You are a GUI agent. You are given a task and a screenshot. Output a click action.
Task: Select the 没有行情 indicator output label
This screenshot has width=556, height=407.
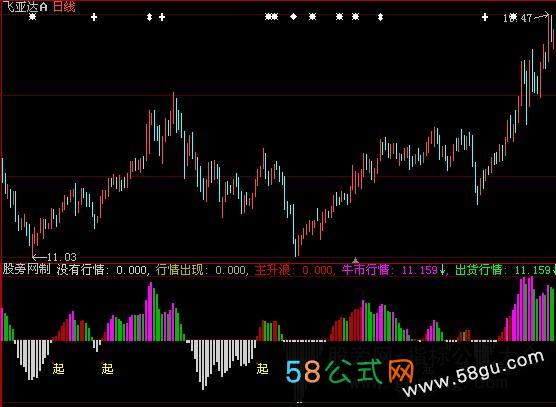click(80, 270)
